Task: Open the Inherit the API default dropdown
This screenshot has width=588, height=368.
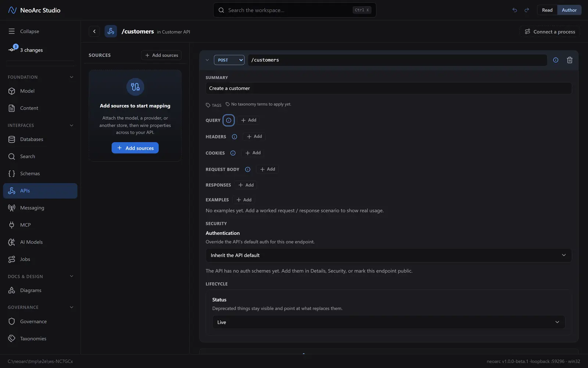Action: pyautogui.click(x=388, y=255)
